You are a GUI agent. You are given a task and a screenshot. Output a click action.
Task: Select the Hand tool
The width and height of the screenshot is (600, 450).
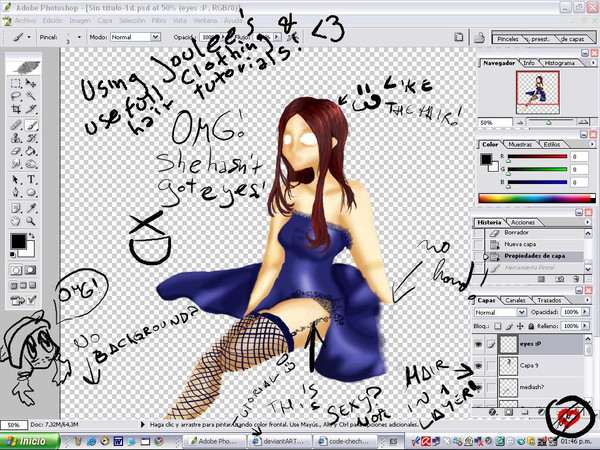[x=16, y=221]
